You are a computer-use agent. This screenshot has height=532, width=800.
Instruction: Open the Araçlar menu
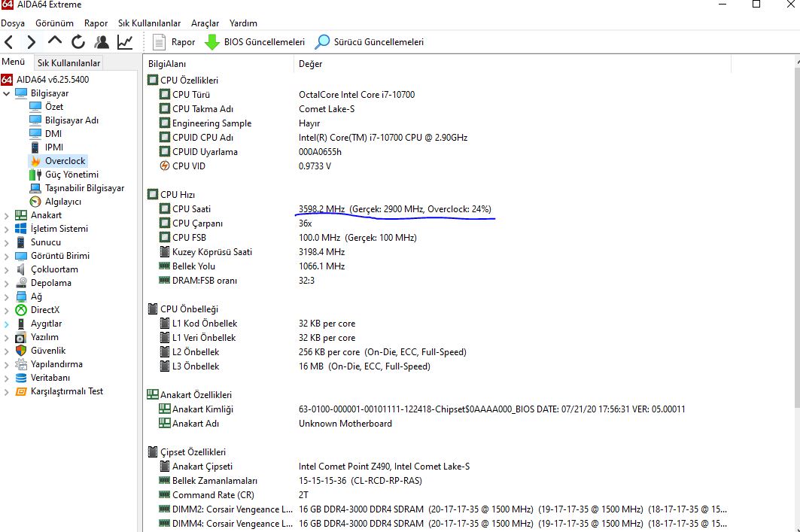[x=205, y=23]
